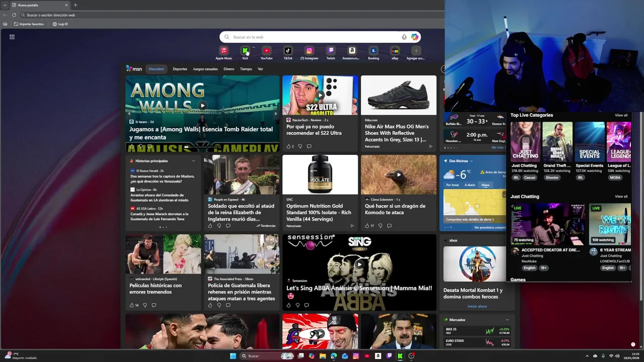Play the Komodo dragon video

(x=398, y=175)
